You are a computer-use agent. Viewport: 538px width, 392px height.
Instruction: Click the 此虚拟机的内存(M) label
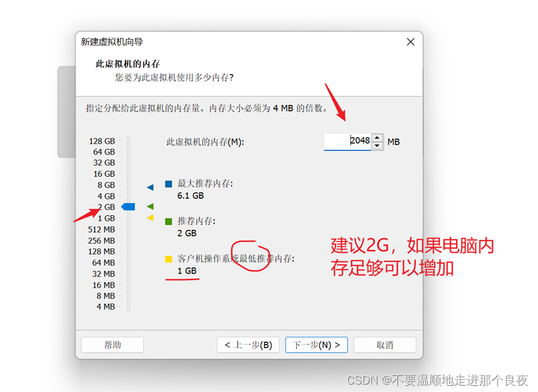coord(205,142)
